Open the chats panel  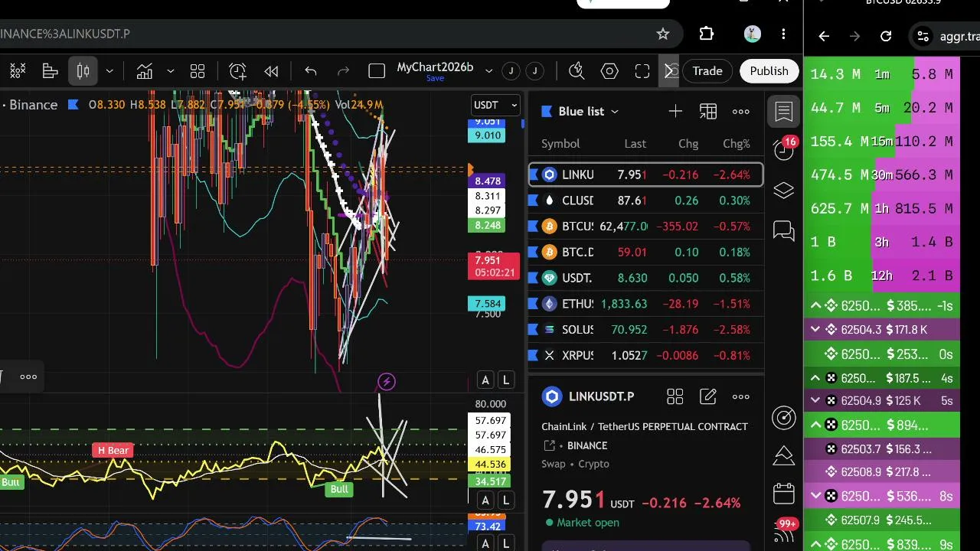[x=784, y=230]
